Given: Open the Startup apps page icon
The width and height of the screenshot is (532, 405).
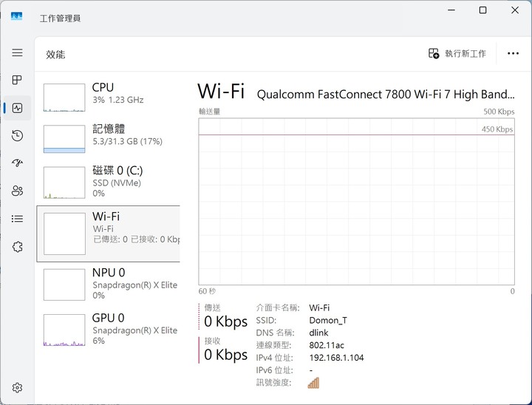Looking at the screenshot, I should 17,163.
